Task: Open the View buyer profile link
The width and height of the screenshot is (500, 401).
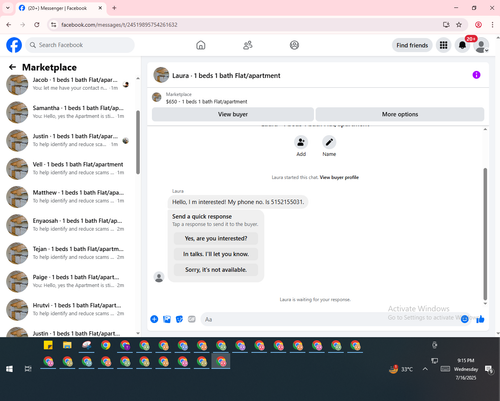Action: point(339,177)
